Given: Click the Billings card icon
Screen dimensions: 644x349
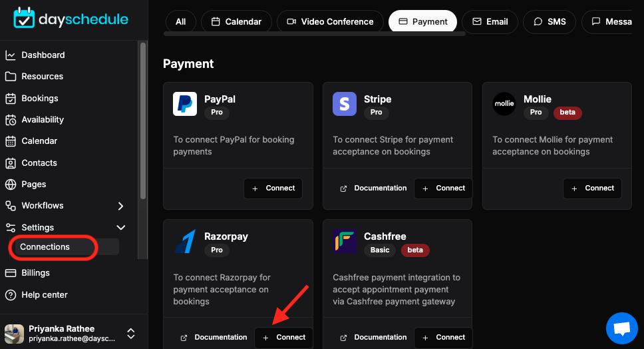Looking at the screenshot, I should click(x=10, y=273).
